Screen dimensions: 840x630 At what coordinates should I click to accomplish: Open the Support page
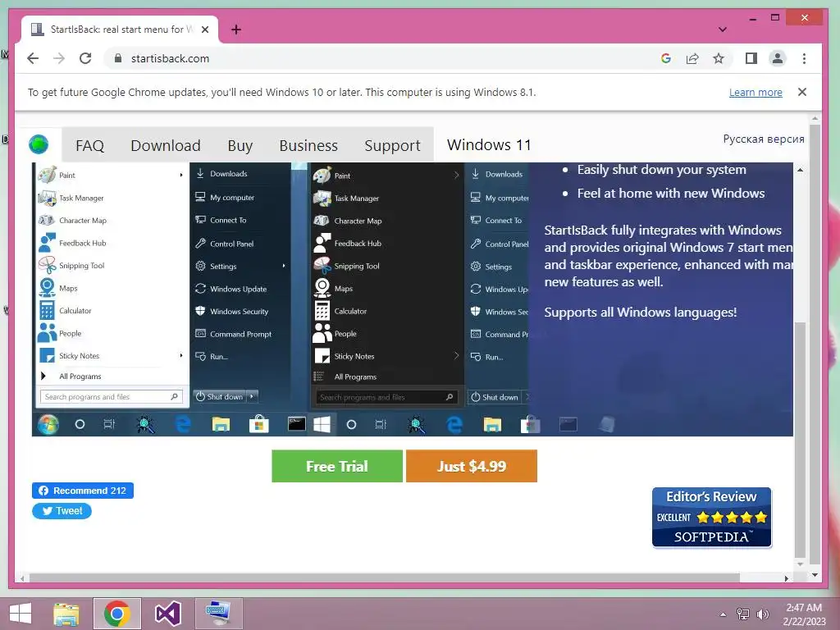click(392, 145)
